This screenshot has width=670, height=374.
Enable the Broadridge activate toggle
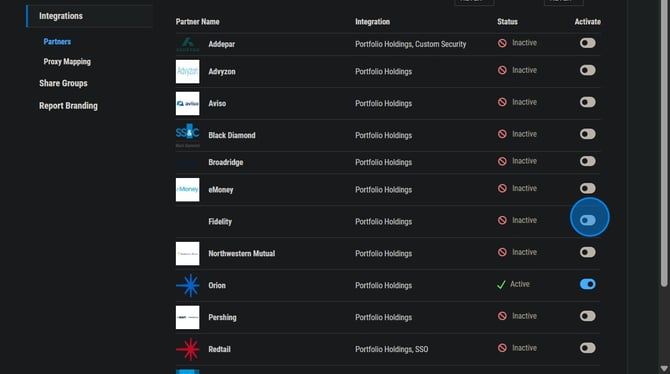[x=588, y=161]
